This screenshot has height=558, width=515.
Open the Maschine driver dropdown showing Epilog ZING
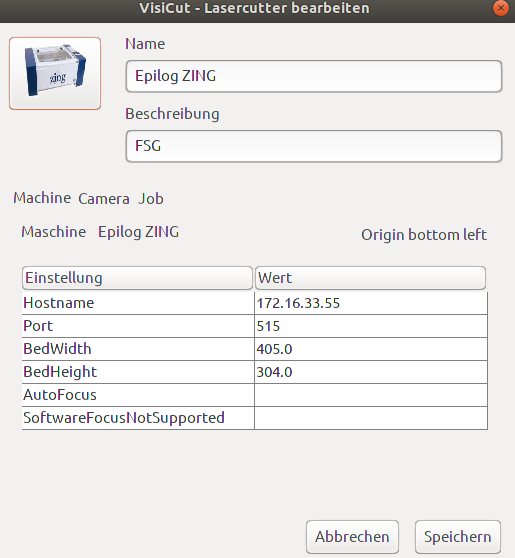(x=138, y=232)
